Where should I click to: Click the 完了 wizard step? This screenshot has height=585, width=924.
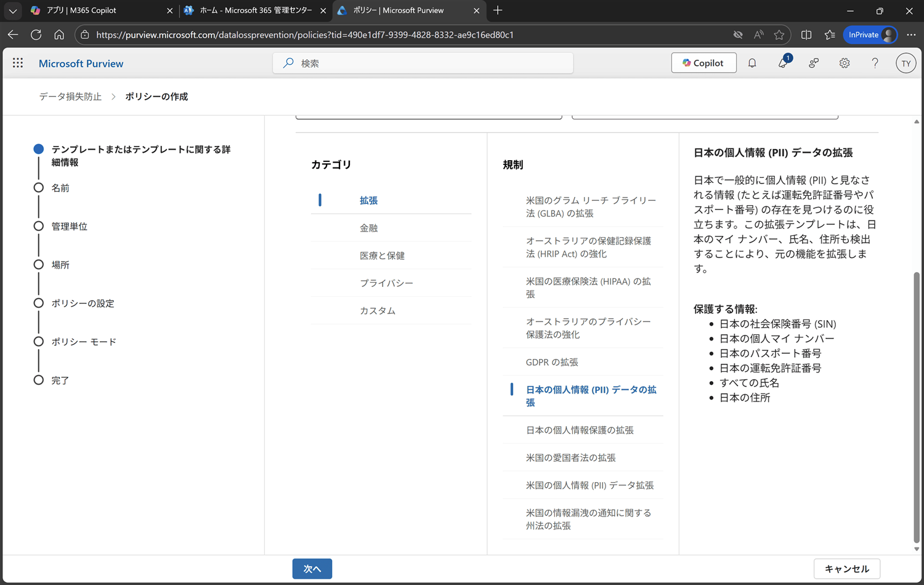click(x=60, y=381)
